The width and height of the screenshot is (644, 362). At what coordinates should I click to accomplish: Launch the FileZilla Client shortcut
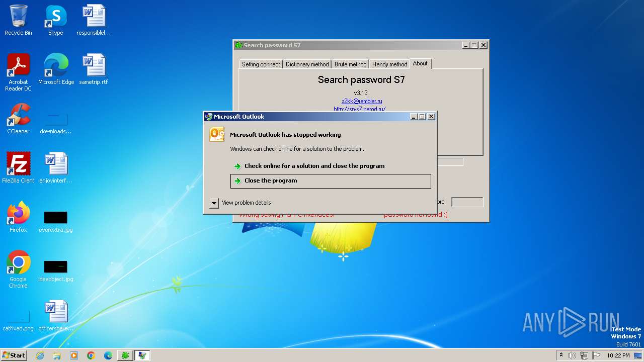(18, 168)
